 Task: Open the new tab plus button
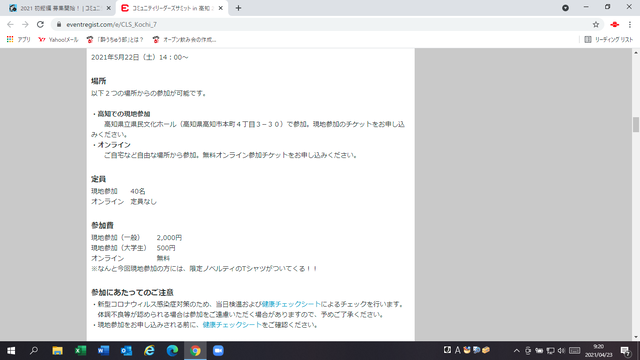238,8
